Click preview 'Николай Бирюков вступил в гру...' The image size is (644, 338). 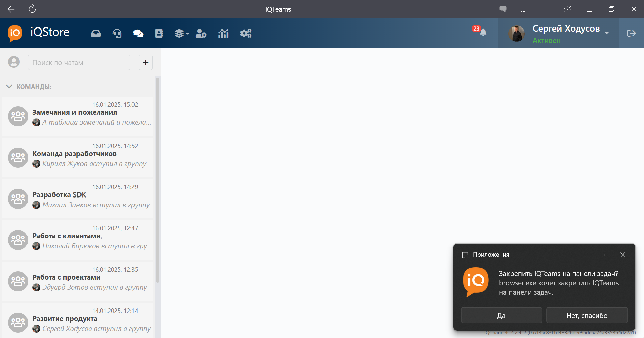[x=97, y=246]
